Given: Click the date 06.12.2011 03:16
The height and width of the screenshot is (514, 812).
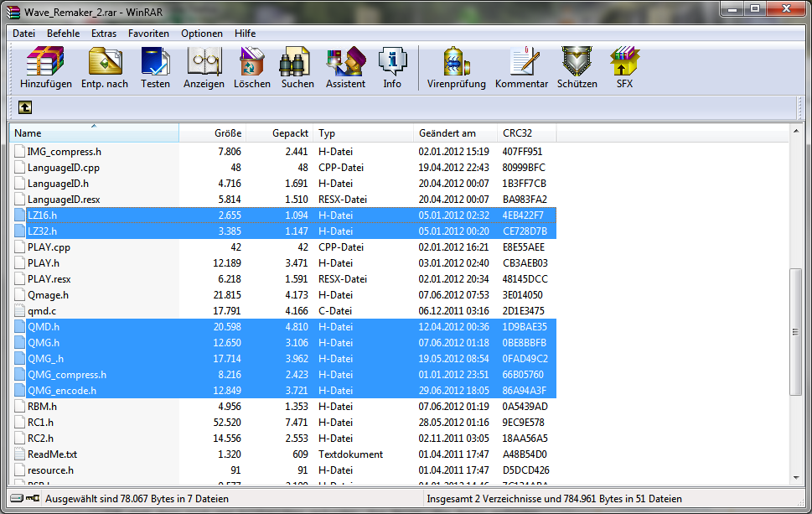Looking at the screenshot, I should pyautogui.click(x=453, y=311).
